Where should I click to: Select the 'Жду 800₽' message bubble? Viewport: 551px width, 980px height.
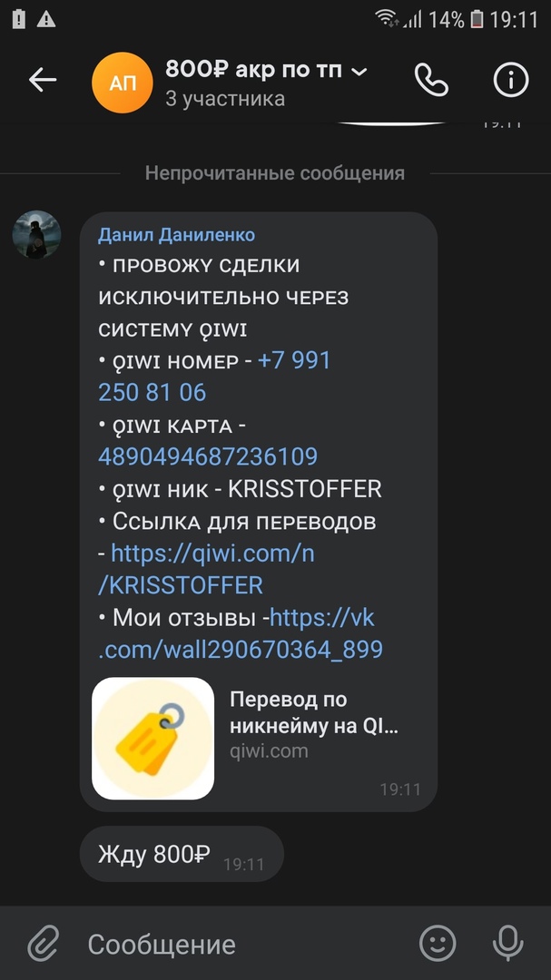pyautogui.click(x=182, y=854)
